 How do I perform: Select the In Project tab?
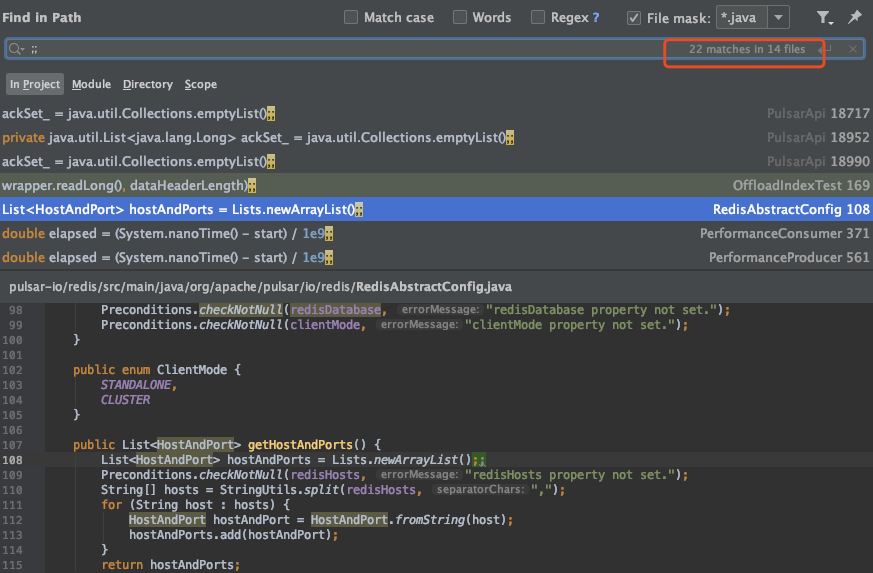[35, 84]
